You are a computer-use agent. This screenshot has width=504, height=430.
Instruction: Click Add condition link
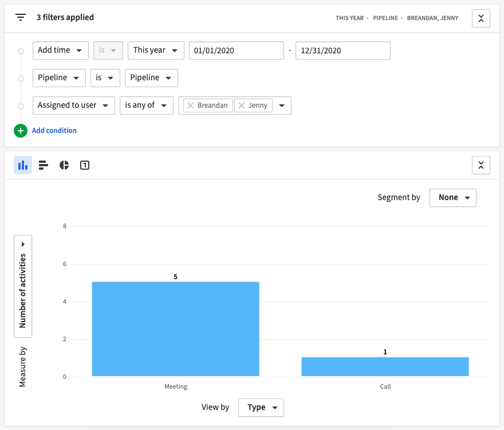pos(54,131)
